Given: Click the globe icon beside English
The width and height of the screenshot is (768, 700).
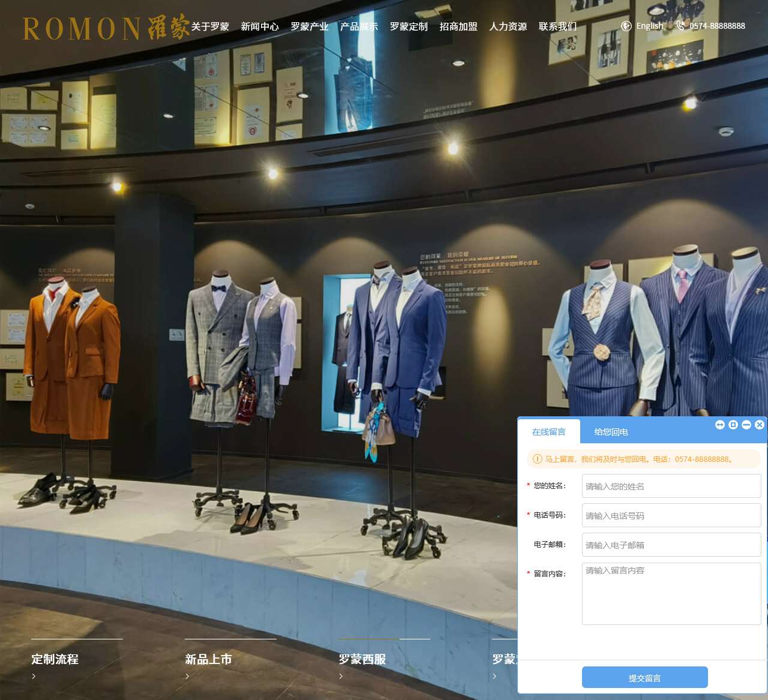Looking at the screenshot, I should point(626,26).
